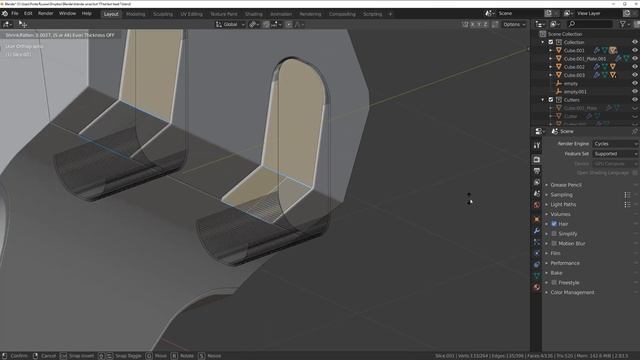Open the Output properties tab icon

click(537, 171)
